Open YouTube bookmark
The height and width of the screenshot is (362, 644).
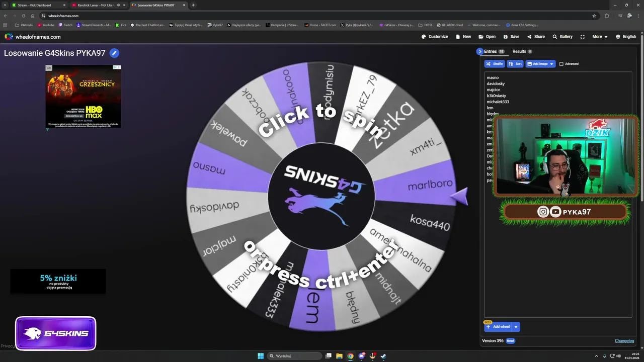[x=46, y=25]
